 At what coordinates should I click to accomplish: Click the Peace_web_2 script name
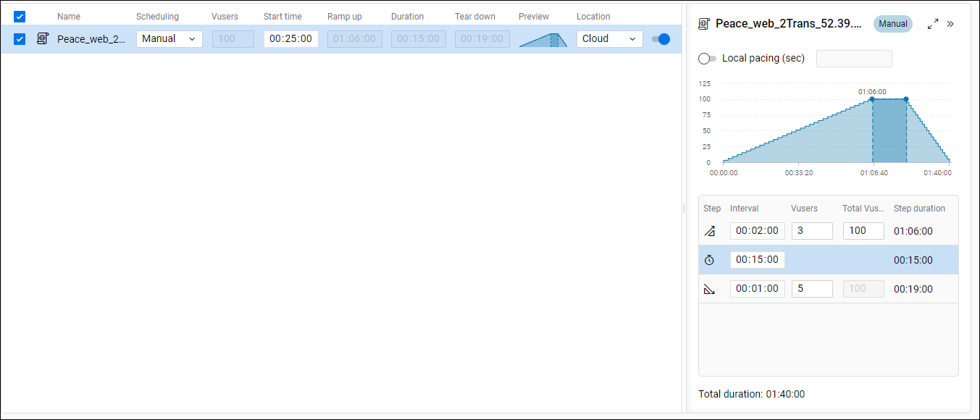(91, 39)
